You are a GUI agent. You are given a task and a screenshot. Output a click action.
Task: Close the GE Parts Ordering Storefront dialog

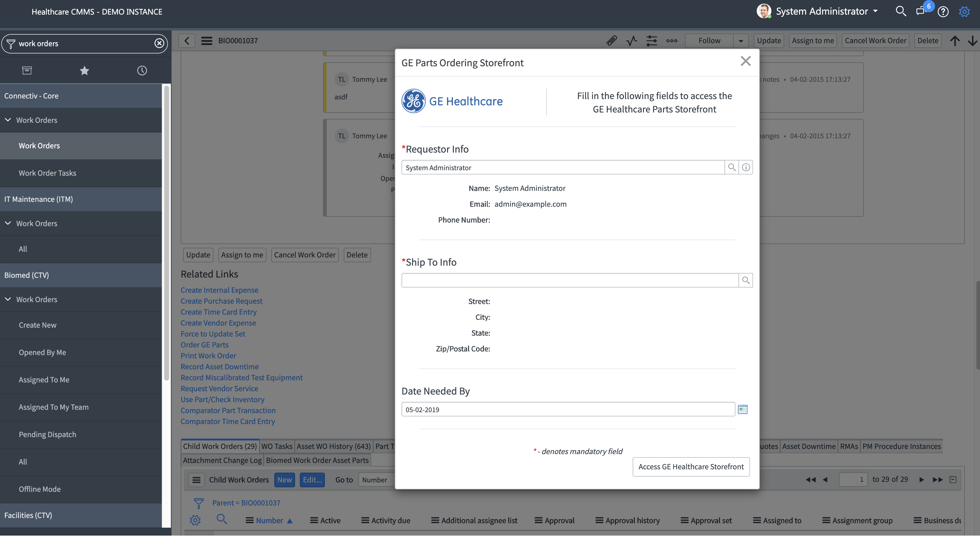click(745, 61)
